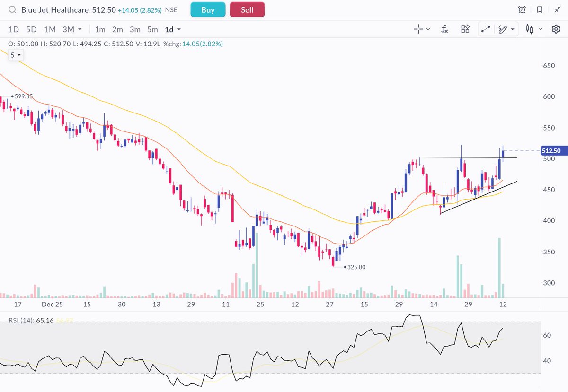Viewport: 568px width, 392px height.
Task: Select the 5D range
Action: click(x=31, y=29)
